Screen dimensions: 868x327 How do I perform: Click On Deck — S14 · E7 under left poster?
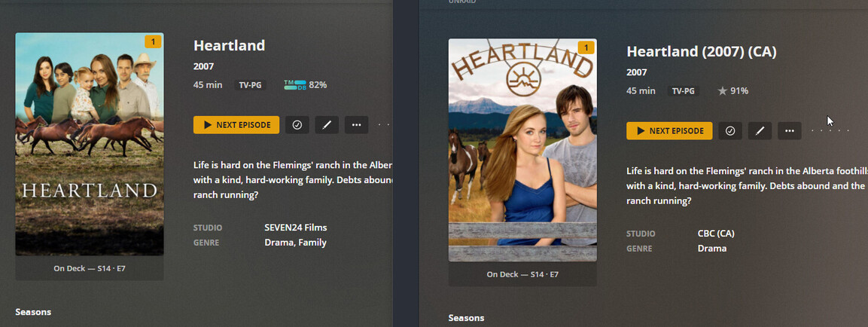[90, 268]
